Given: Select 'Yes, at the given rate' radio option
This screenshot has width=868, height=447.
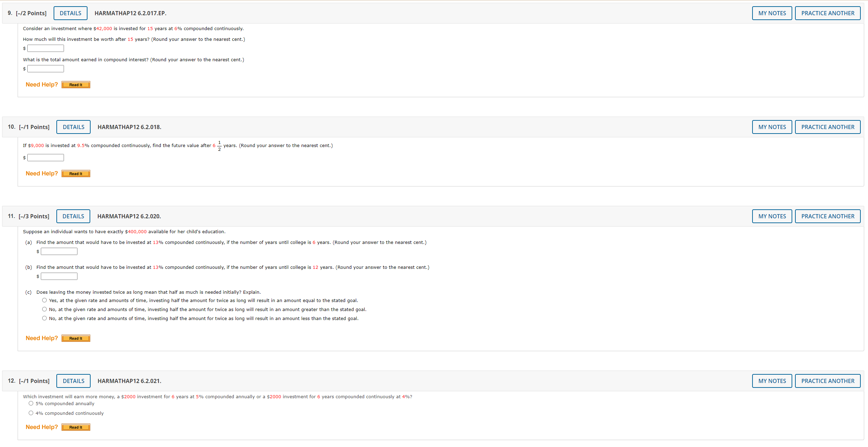Looking at the screenshot, I should 45,300.
